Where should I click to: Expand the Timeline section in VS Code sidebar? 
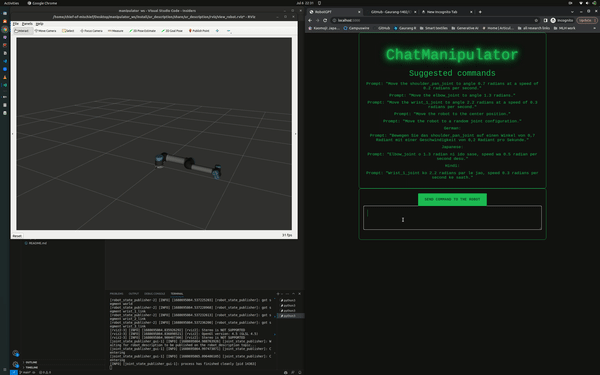[x=31, y=367]
